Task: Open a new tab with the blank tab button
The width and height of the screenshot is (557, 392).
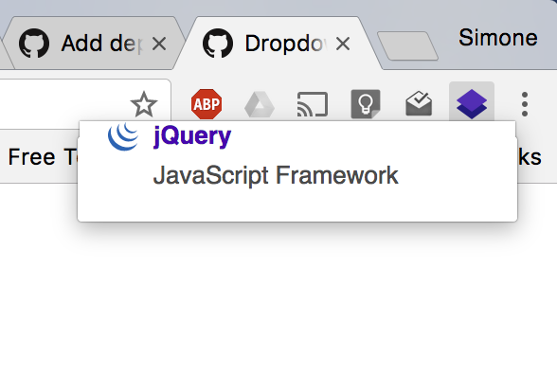Action: 407,45
